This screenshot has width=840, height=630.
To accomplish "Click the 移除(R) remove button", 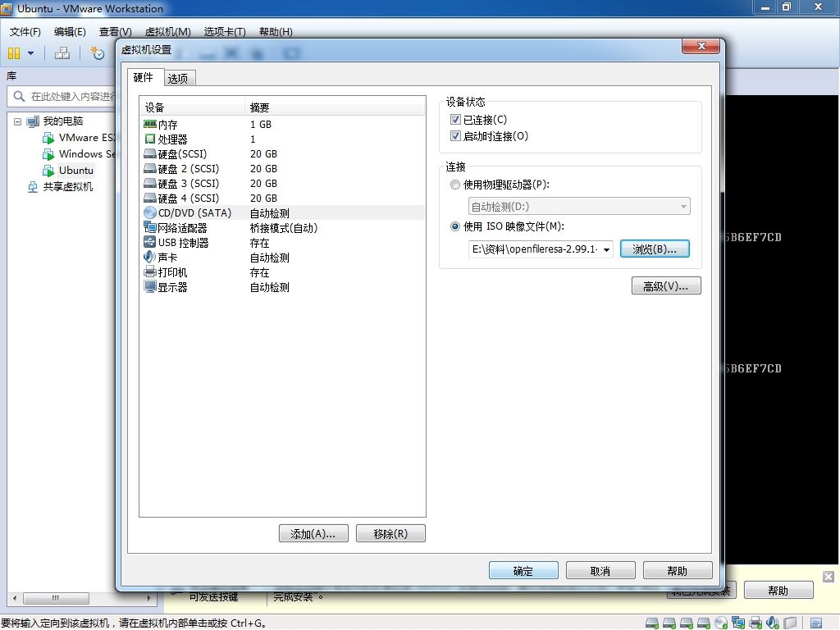I will coord(390,533).
